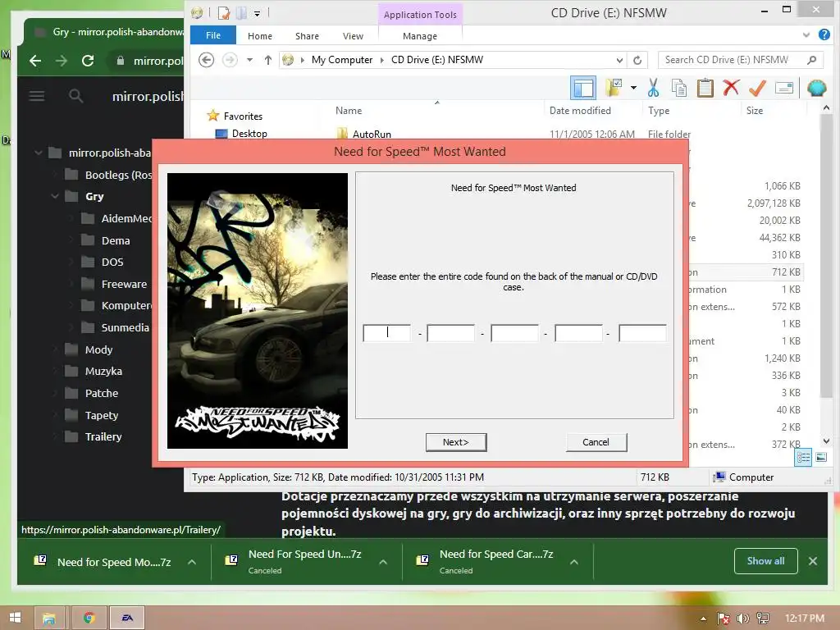Click the first serial code input box
Image resolution: width=840 pixels, height=630 pixels.
pyautogui.click(x=386, y=333)
